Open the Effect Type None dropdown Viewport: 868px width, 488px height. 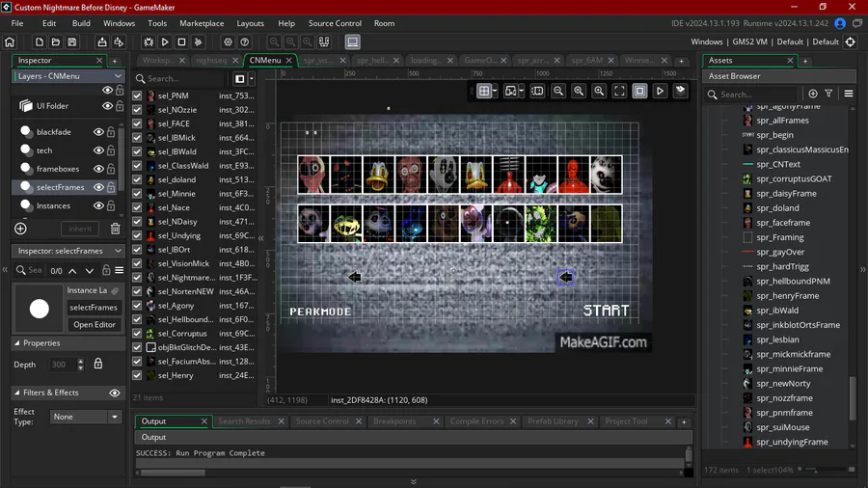(86, 417)
